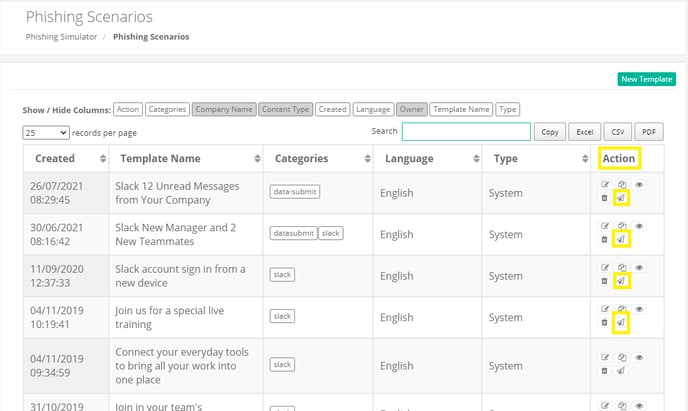
Task: Delete the Slack account sign in template
Action: [x=604, y=281]
